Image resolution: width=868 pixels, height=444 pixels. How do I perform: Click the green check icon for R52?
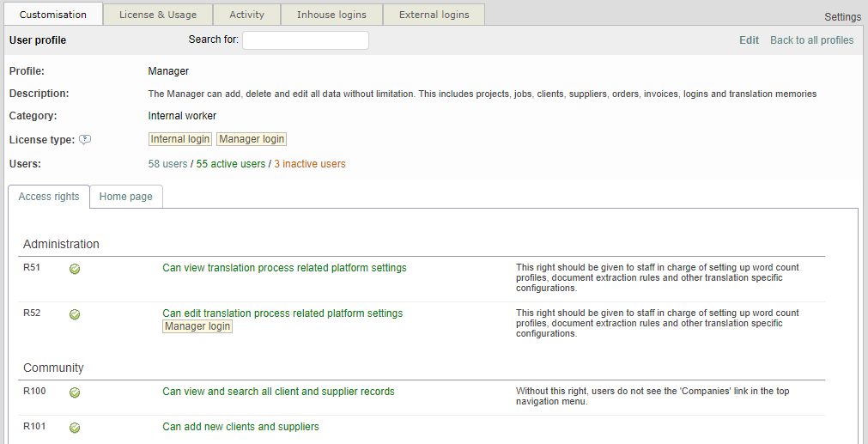(75, 314)
